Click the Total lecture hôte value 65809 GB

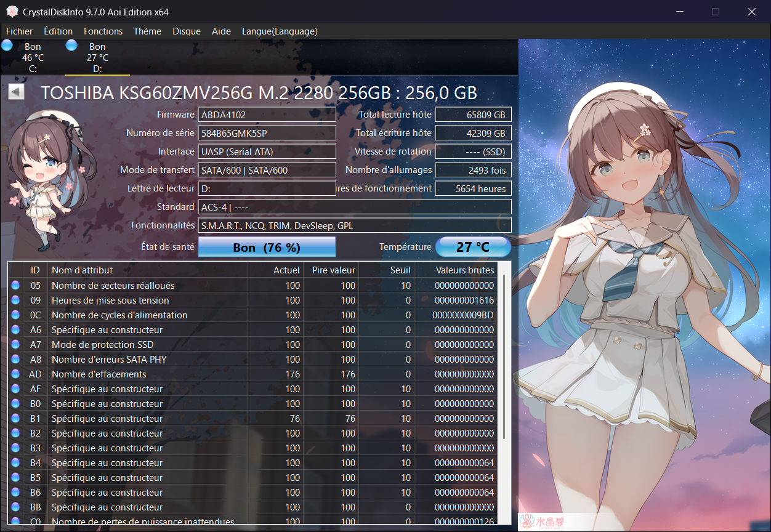(x=473, y=115)
